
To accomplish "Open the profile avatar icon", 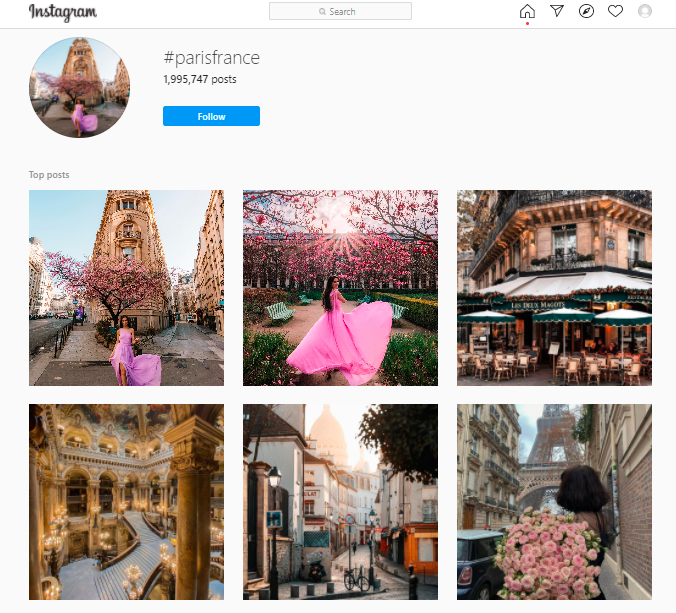I will click(x=645, y=11).
